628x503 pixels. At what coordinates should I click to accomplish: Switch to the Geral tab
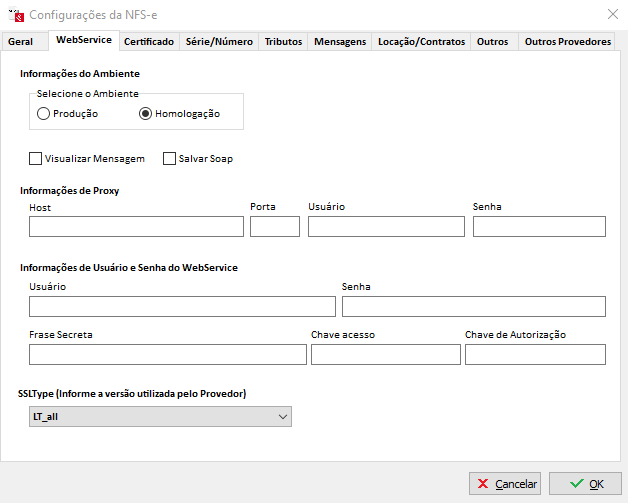(x=21, y=42)
